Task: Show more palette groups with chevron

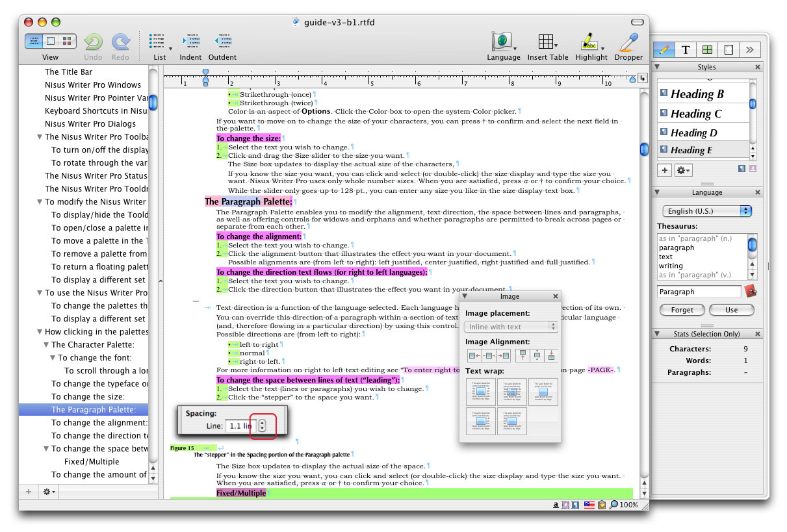Action: tap(750, 49)
